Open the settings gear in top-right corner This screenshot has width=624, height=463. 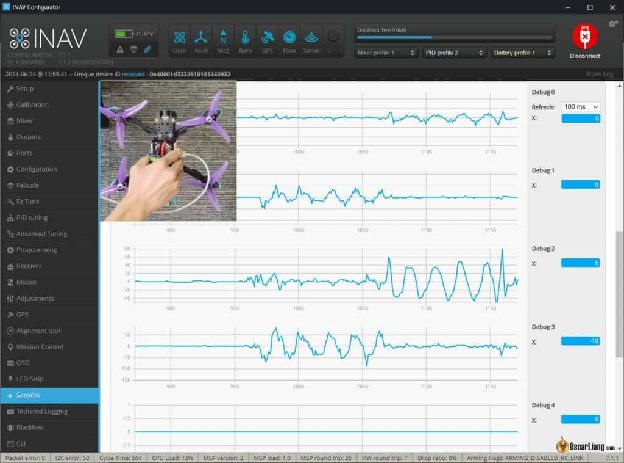(613, 24)
